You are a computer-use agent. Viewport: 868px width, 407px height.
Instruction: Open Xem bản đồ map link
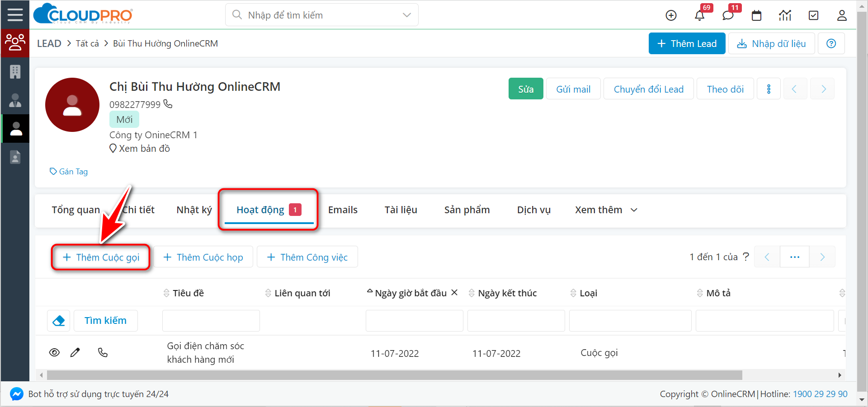click(140, 148)
